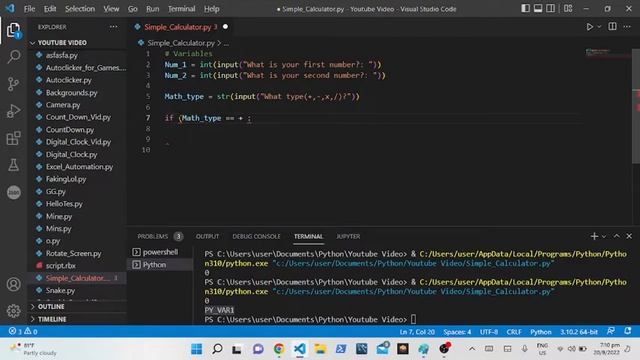Image resolution: width=640 pixels, height=360 pixels.
Task: Open errors and warnings in status bar
Action: [x=23, y=331]
